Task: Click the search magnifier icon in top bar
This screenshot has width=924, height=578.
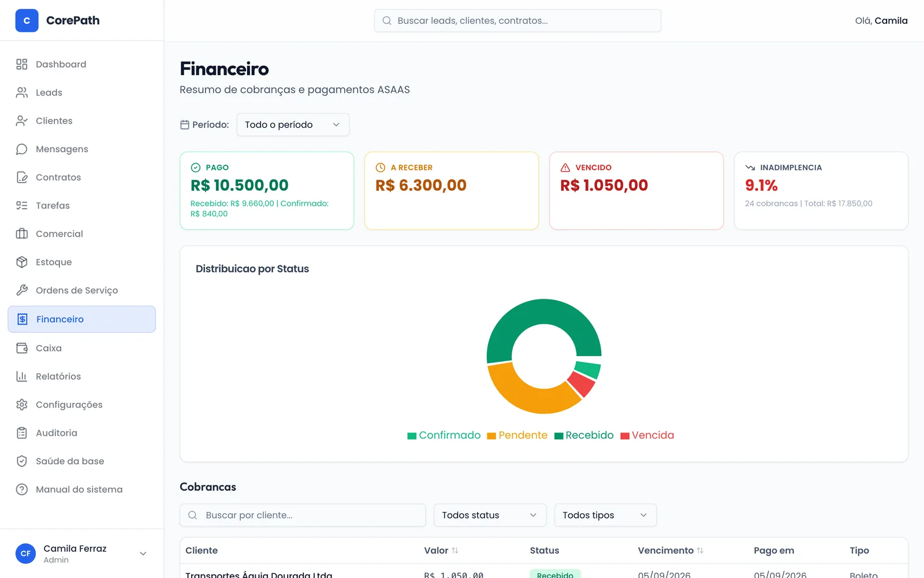Action: click(387, 21)
